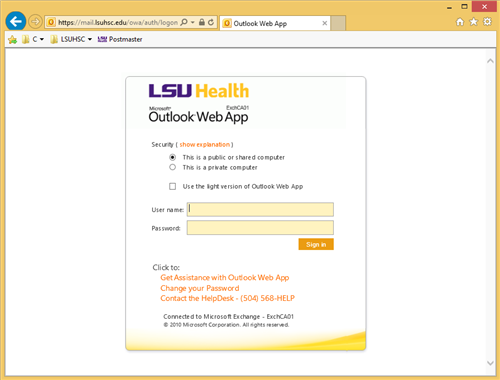
Task: Click the URL text in address bar
Action: coord(118,23)
